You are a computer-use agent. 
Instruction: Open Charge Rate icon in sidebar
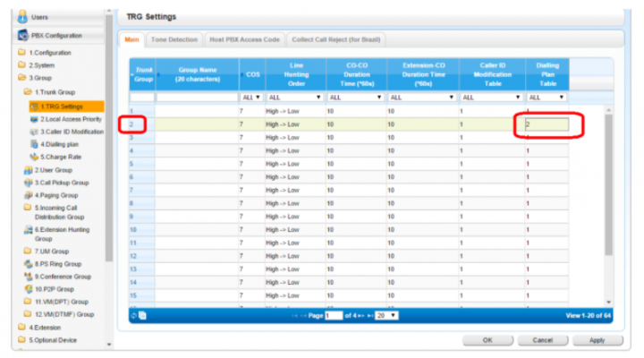pos(33,156)
